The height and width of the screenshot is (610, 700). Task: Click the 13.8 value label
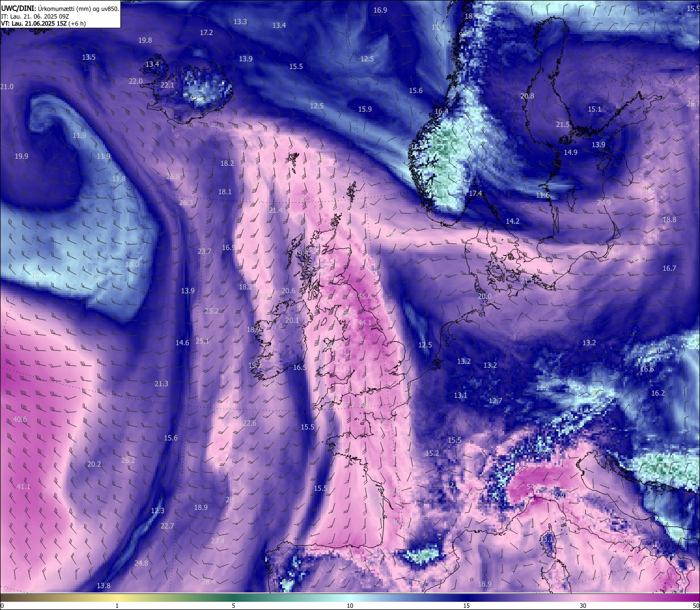103,586
